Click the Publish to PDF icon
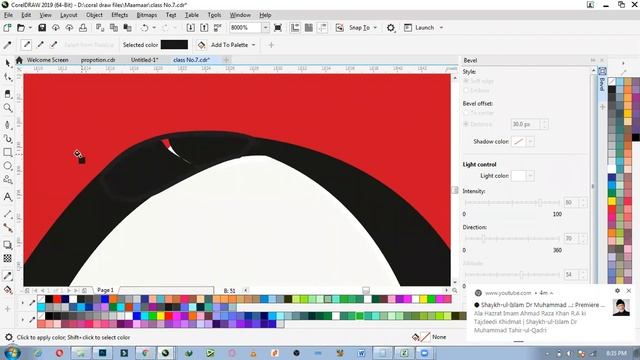Viewport: 640px width, 360px height. [218, 28]
